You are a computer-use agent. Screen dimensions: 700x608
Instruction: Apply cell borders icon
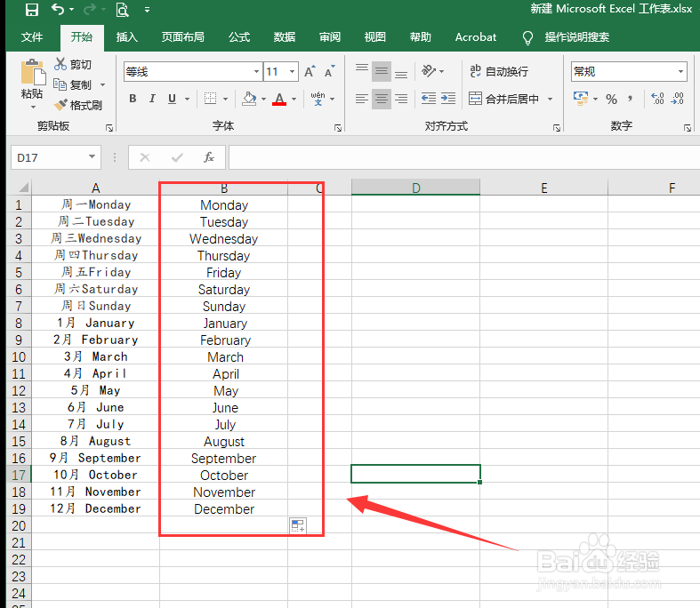point(210,99)
